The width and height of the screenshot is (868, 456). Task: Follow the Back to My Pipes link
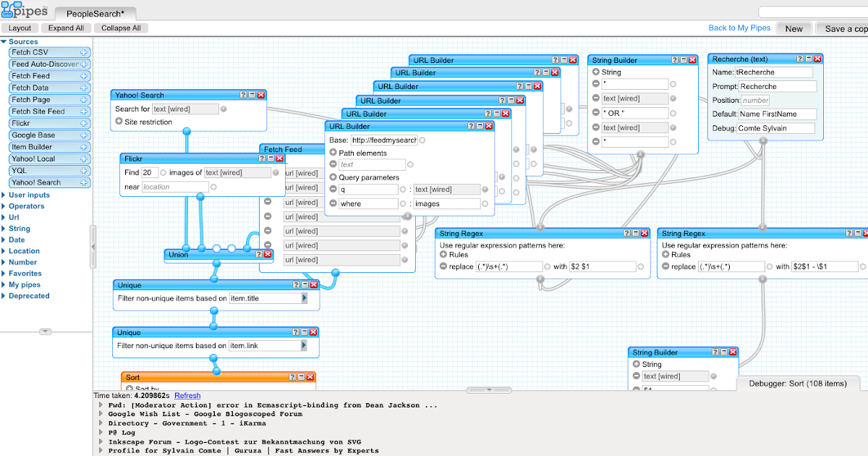(x=739, y=28)
